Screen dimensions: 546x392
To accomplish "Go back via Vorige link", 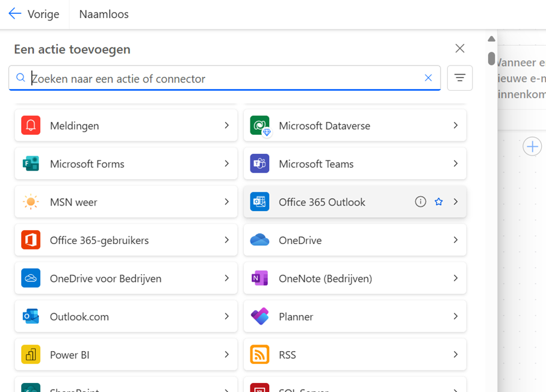I will click(x=43, y=14).
